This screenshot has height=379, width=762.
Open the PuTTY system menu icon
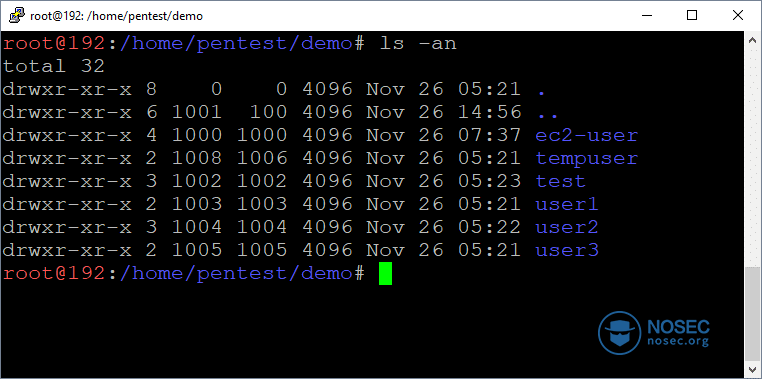click(x=16, y=16)
